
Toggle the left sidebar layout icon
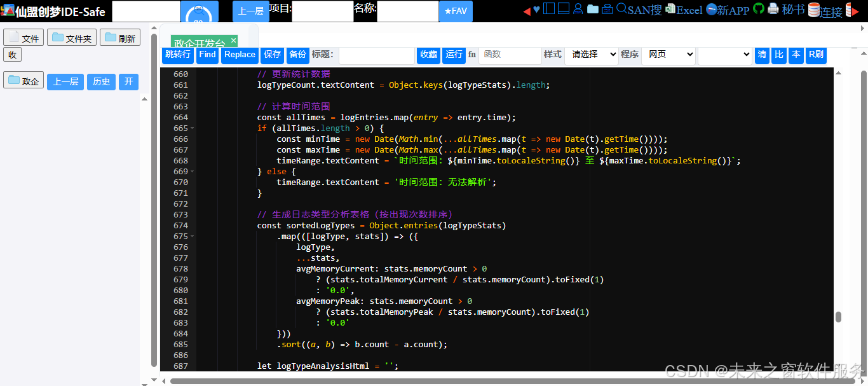[549, 9]
